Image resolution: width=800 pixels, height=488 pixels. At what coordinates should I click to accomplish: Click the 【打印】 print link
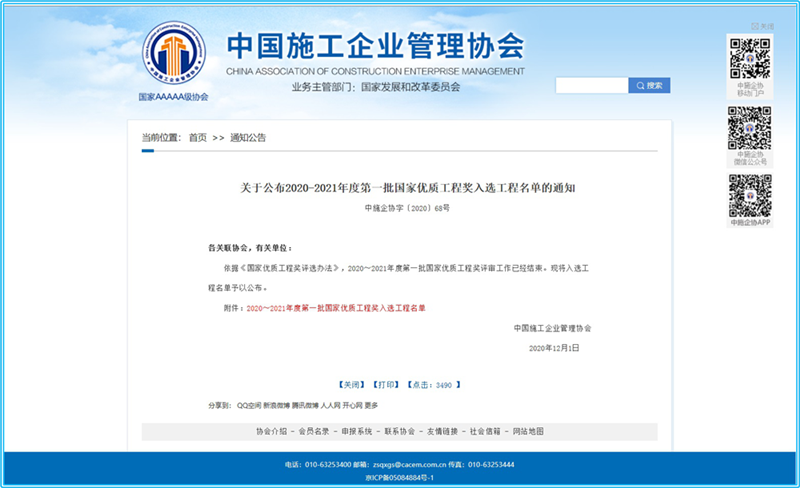385,384
